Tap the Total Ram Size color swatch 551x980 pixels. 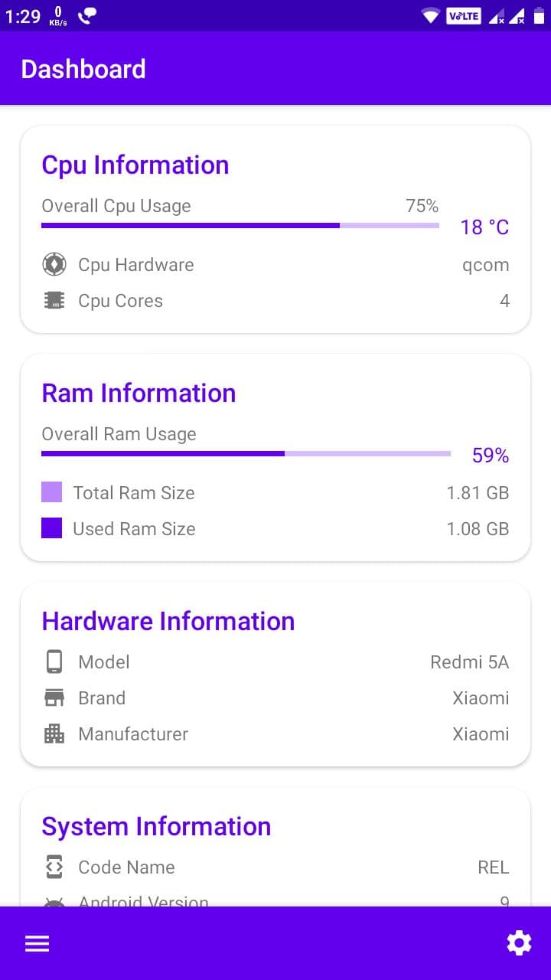pyautogui.click(x=51, y=492)
